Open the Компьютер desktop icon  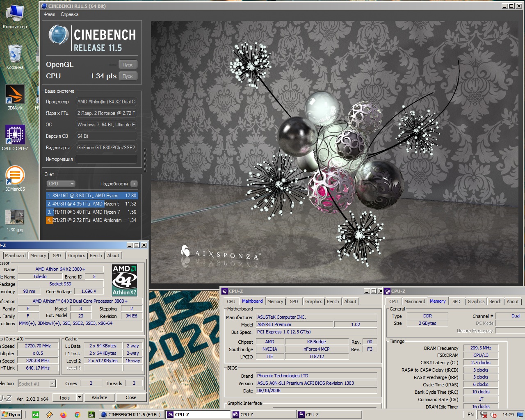15,16
